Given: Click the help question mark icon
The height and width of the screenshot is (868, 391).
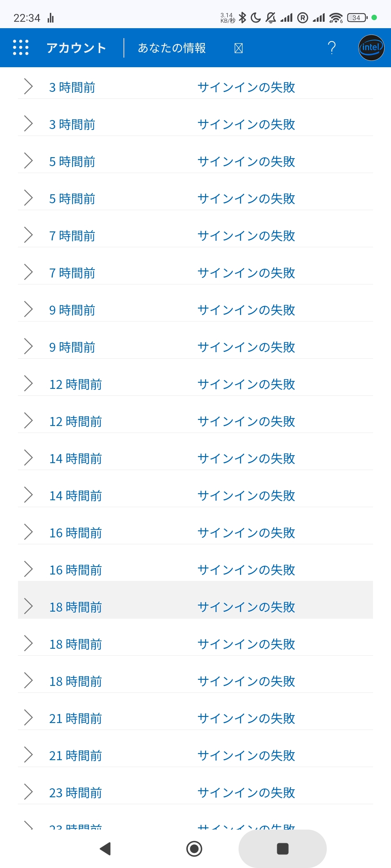Looking at the screenshot, I should coord(332,48).
